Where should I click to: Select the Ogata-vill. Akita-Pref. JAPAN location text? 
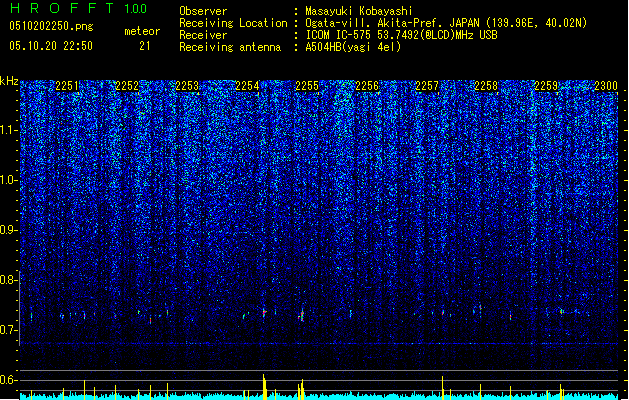click(446, 23)
